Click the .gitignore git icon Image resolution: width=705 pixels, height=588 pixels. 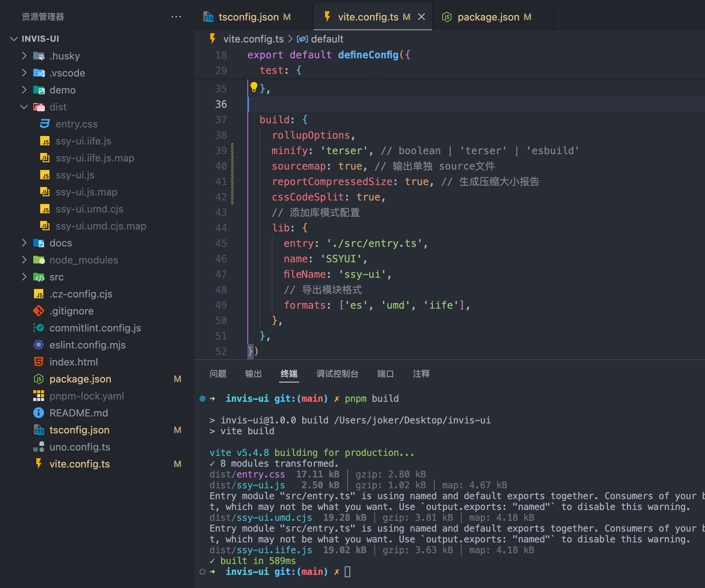pos(39,311)
